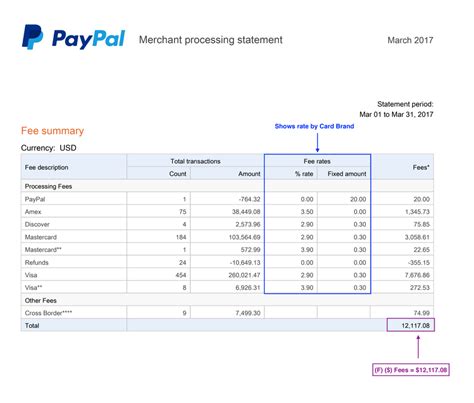Click the 'Mastercard' row label without asterisks
This screenshot has height=403, width=474.
coord(41,237)
